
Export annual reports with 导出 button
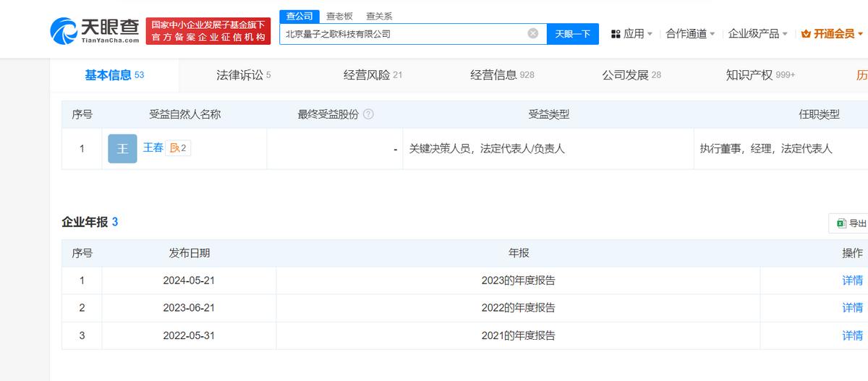(850, 223)
